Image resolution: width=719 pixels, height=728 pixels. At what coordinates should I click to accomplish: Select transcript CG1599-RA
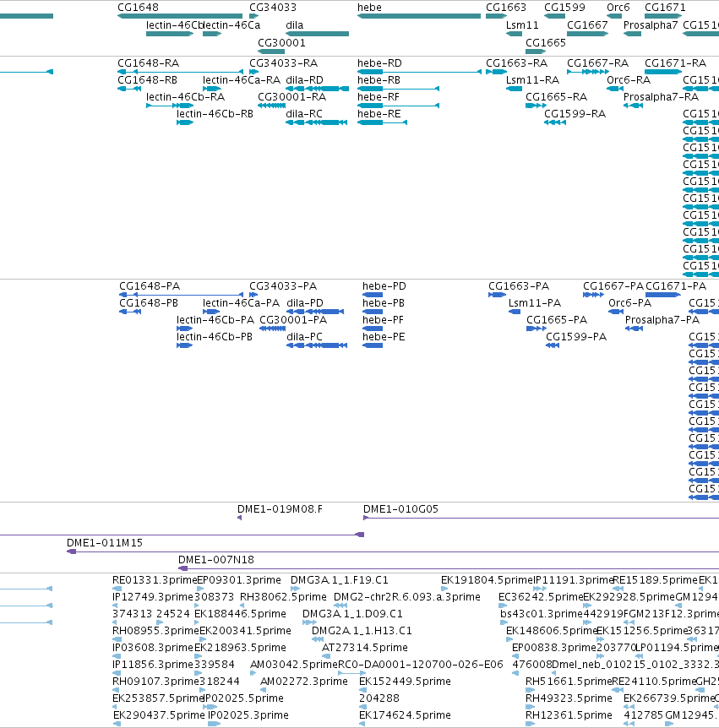(x=575, y=114)
